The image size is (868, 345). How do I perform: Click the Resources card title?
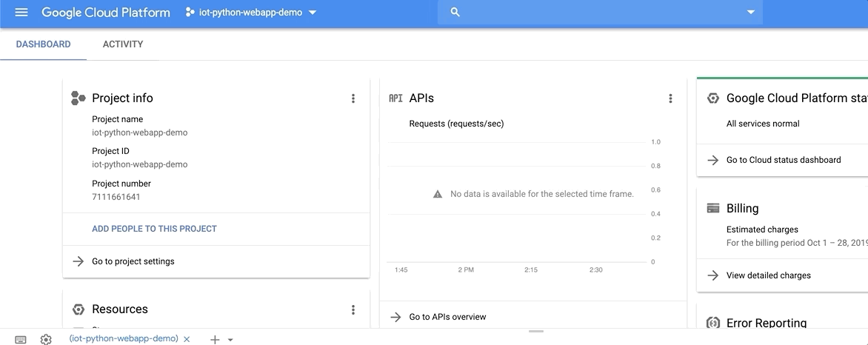point(119,309)
